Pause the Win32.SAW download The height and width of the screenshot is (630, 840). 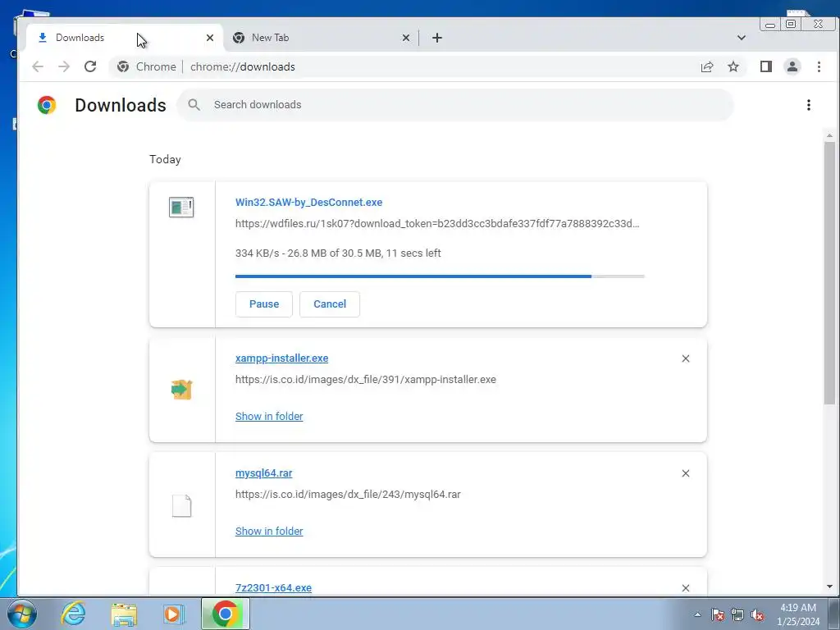pyautogui.click(x=263, y=304)
